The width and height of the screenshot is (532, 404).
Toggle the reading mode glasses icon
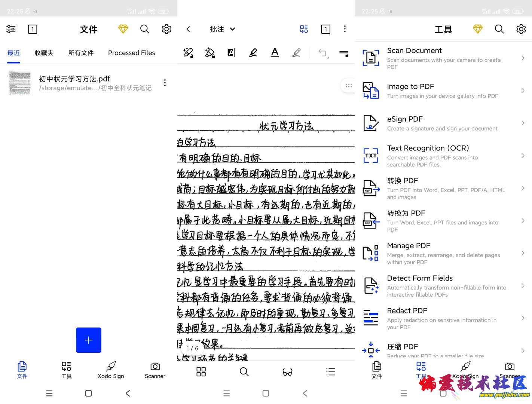point(287,372)
